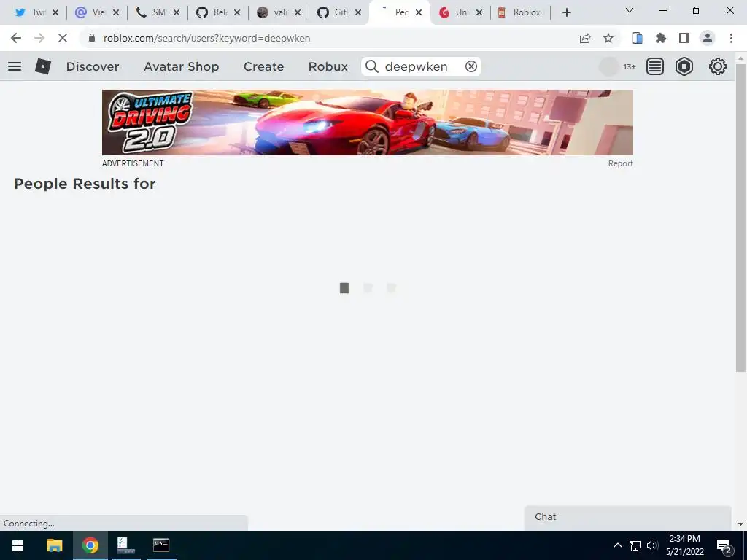Open a new browser tab
This screenshot has width=747, height=560.
click(566, 12)
